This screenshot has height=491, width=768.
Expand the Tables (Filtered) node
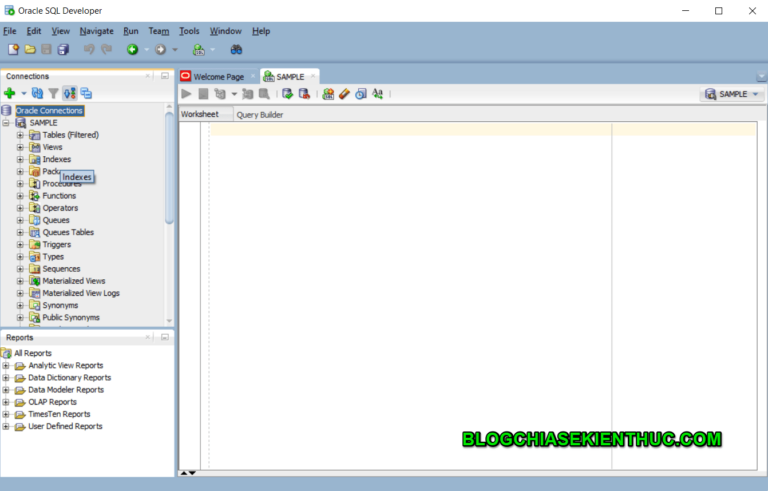coord(20,135)
